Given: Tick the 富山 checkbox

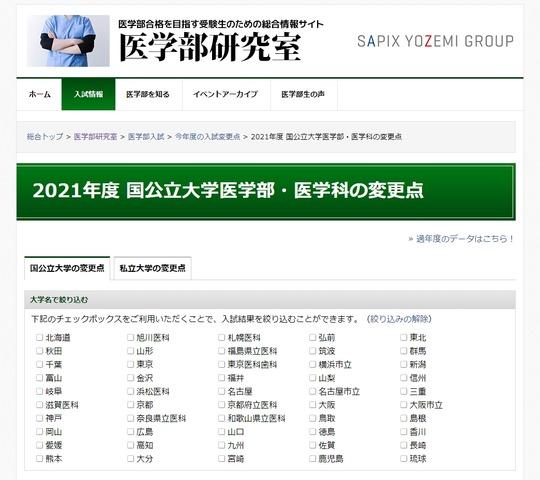Looking at the screenshot, I should pos(39,377).
